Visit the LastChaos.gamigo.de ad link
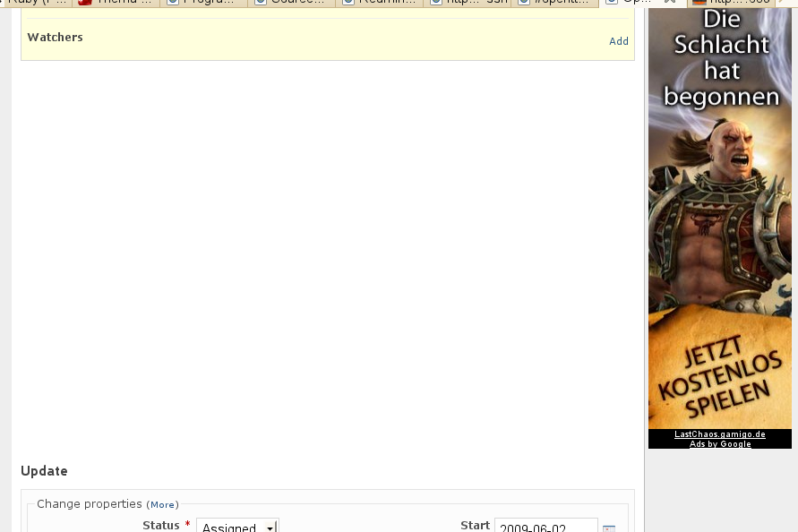Image resolution: width=798 pixels, height=532 pixels. (719, 434)
